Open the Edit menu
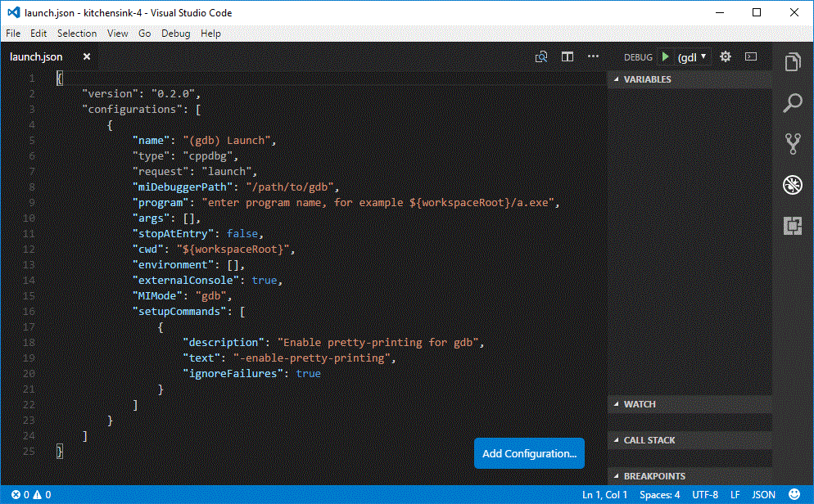The image size is (814, 504). (38, 34)
